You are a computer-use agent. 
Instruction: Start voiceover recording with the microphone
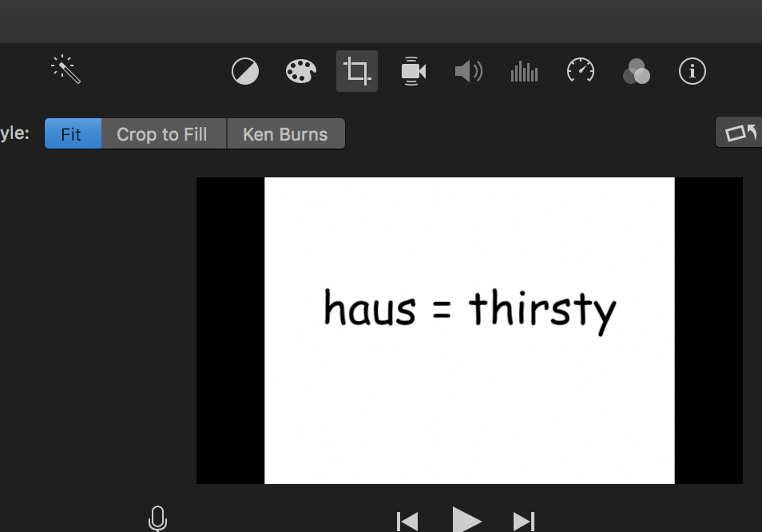coord(158,519)
